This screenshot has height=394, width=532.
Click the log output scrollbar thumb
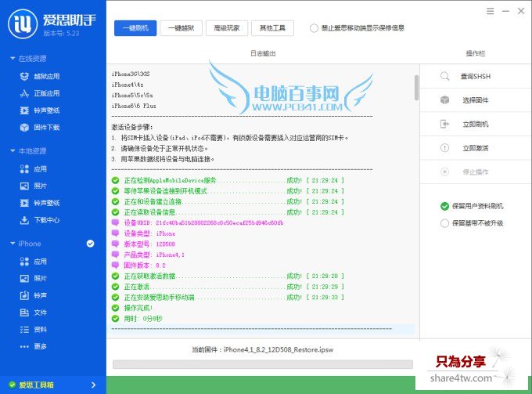click(x=416, y=88)
